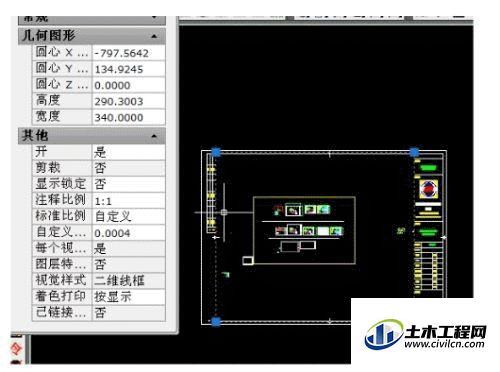Screen dimensions: 500x372
Task: Select the top-right blue viewport grip
Action: tap(414, 152)
